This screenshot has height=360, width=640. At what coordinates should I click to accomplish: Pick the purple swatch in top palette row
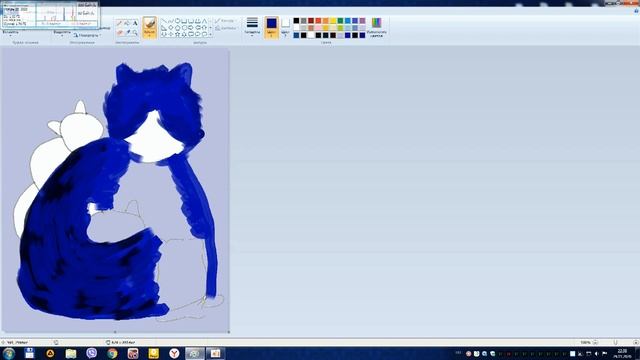pyautogui.click(x=362, y=20)
